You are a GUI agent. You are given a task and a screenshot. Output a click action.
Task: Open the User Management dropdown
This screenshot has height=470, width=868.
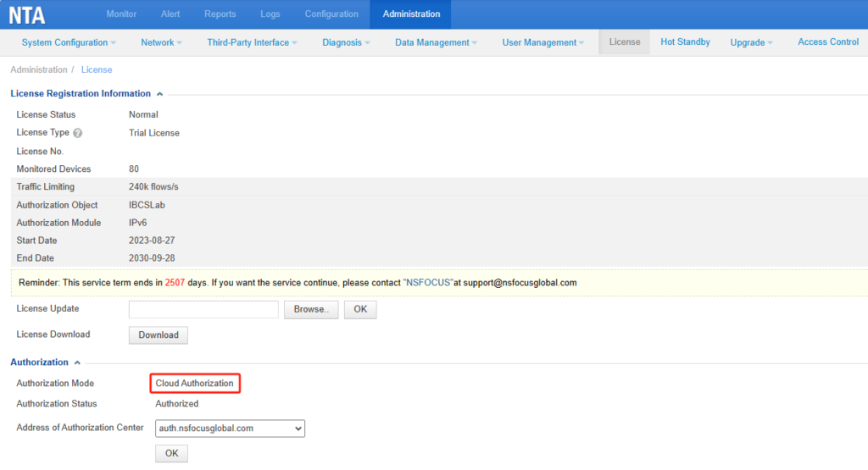click(x=543, y=42)
